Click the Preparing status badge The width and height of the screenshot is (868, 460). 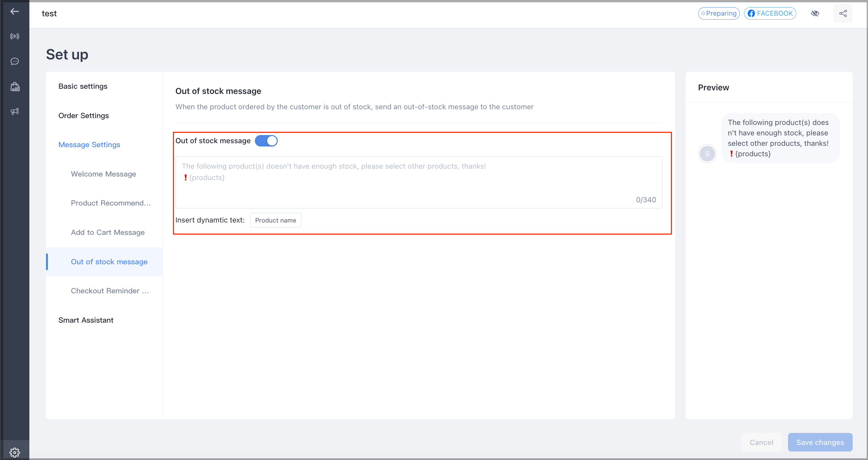719,13
